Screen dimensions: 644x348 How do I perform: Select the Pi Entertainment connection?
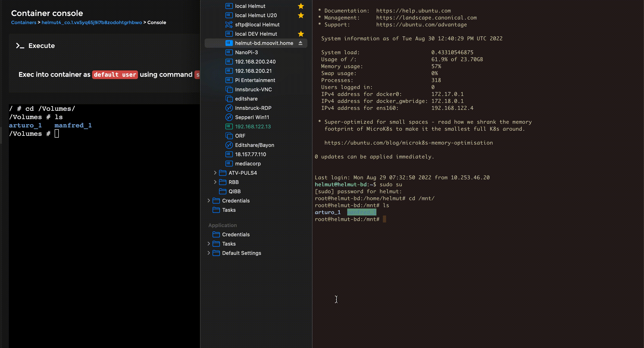click(255, 80)
